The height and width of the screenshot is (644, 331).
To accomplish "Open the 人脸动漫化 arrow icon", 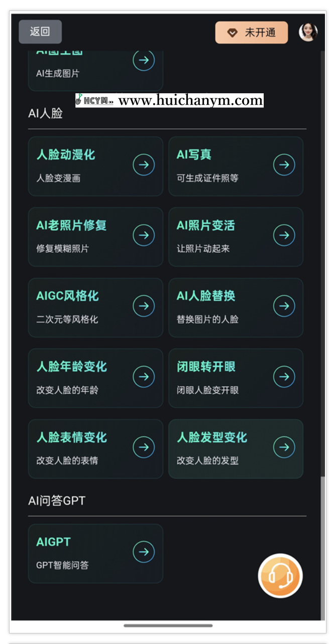I will point(144,164).
